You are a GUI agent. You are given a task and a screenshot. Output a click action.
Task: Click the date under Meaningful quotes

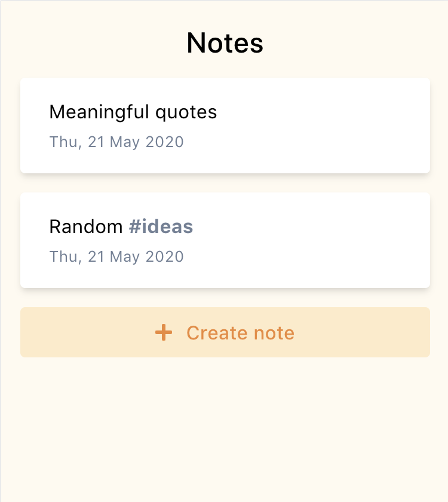pos(116,142)
